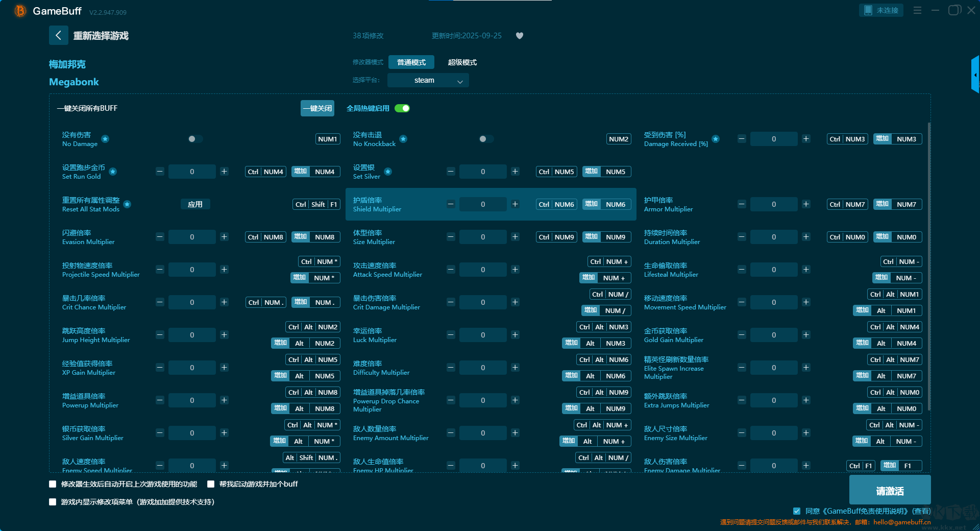980x531 pixels.
Task: Increase the Difficulty Multiplier value
Action: [515, 368]
